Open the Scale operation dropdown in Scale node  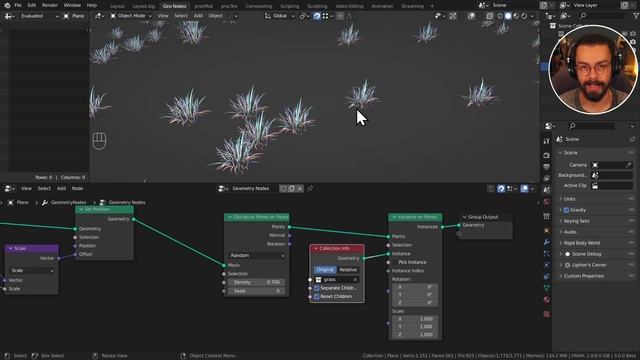click(x=32, y=271)
